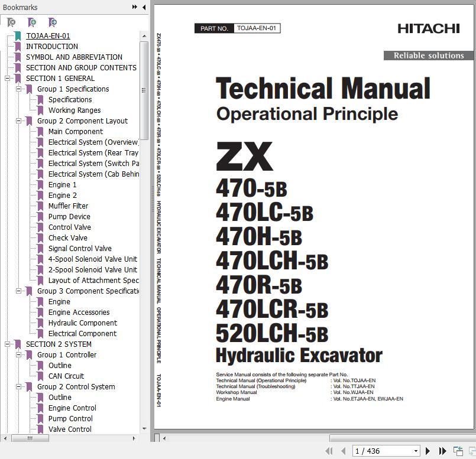Screen dimensions: 476x459
Task: Collapse Group 2 Component Layout node
Action: 19,121
